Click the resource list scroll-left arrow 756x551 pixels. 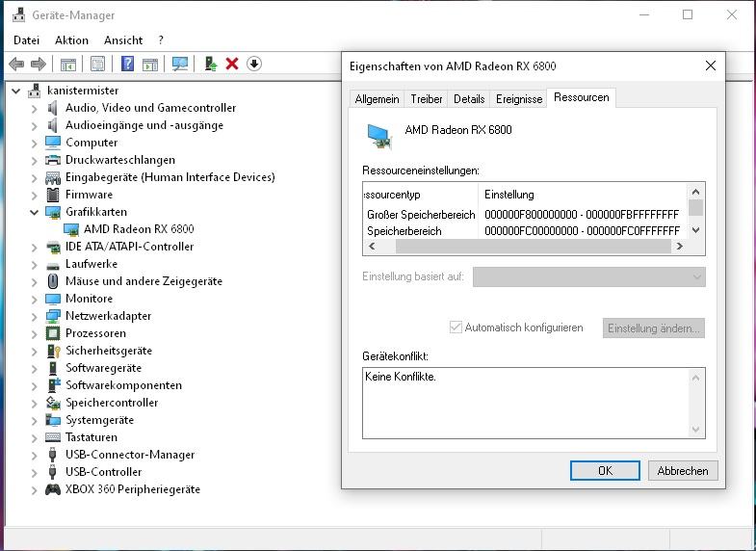click(372, 247)
